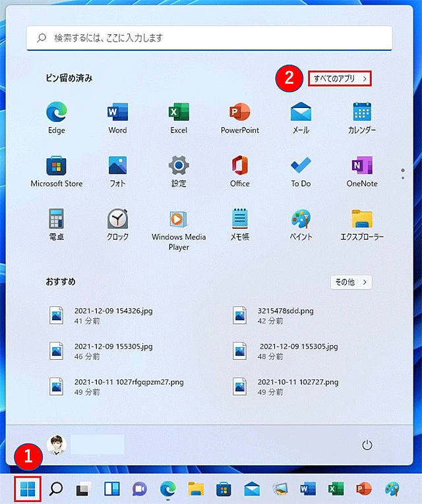Viewport: 422px width, 504px height.
Task: Expand その他 recommended items
Action: pyautogui.click(x=351, y=282)
